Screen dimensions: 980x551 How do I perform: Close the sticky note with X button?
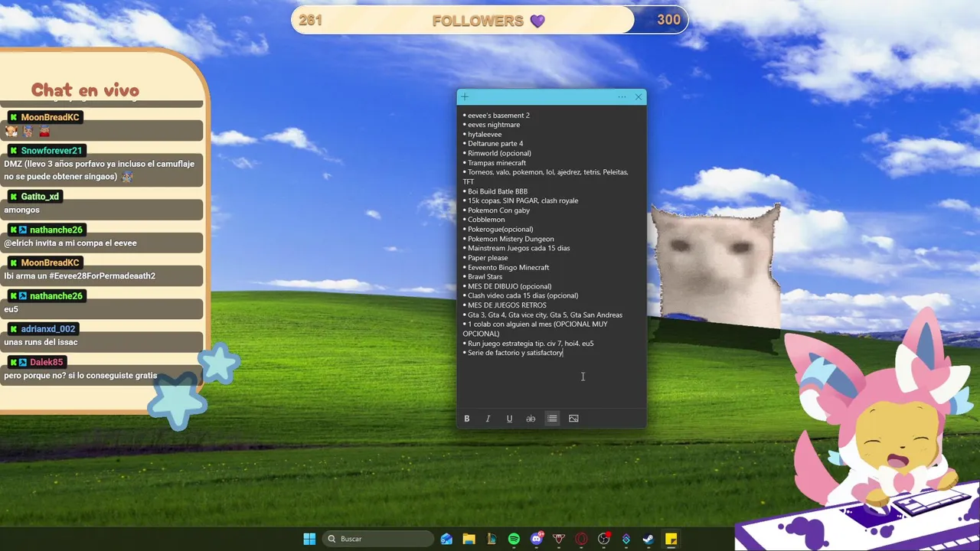pos(639,97)
